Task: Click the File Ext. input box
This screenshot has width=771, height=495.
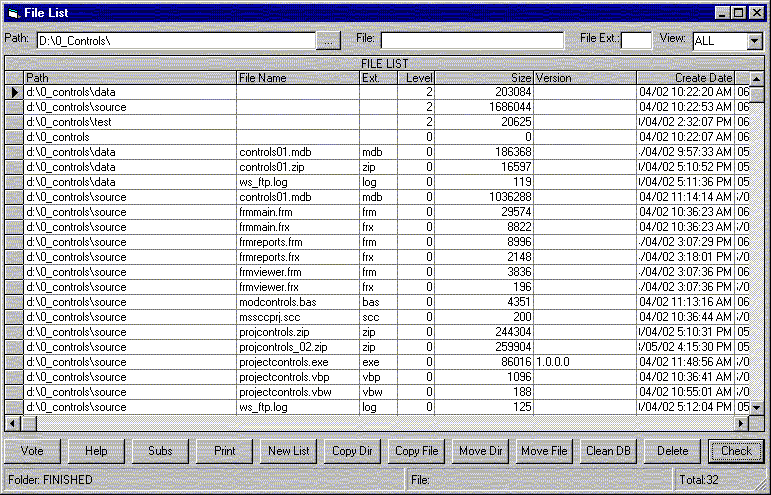Action: pyautogui.click(x=636, y=41)
